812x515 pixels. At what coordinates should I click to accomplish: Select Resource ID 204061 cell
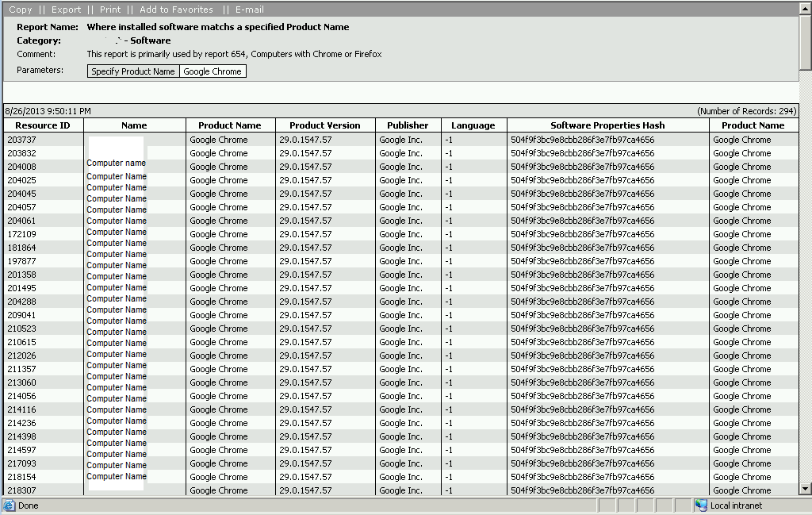(44, 221)
